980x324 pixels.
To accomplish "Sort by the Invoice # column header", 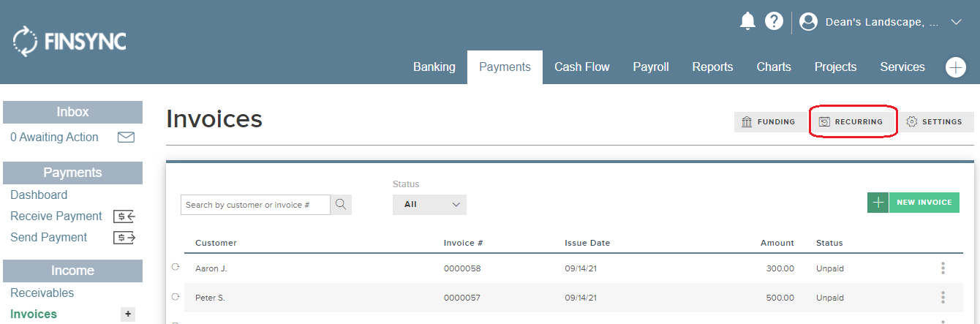I will (x=463, y=243).
